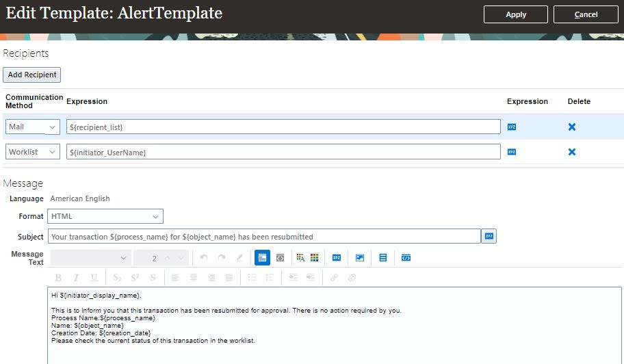Open expression picker beside Subject field
The height and width of the screenshot is (364, 624).
click(489, 236)
